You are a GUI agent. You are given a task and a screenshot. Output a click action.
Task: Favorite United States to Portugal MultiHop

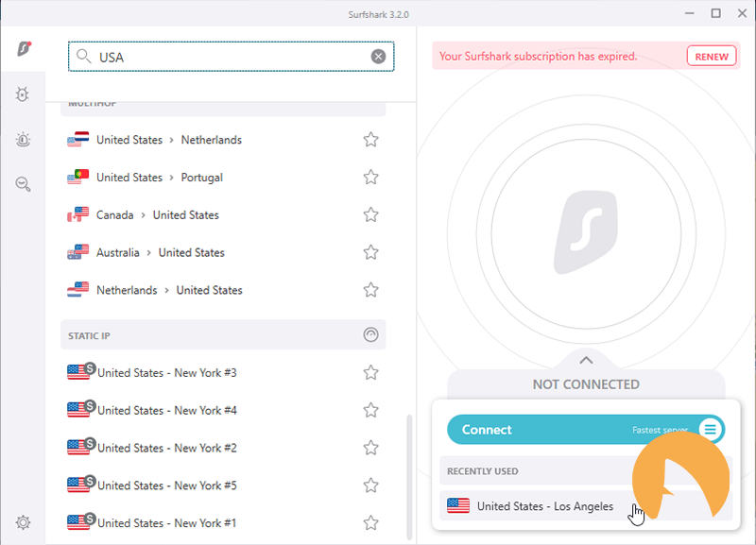click(370, 178)
